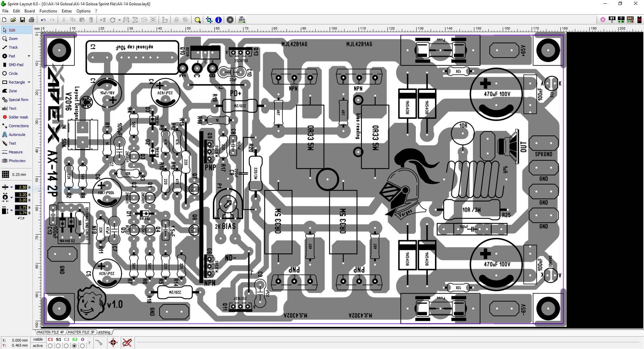The height and width of the screenshot is (349, 644).
Task: Paste from clipboard toolbar icon
Action: click(x=82, y=20)
